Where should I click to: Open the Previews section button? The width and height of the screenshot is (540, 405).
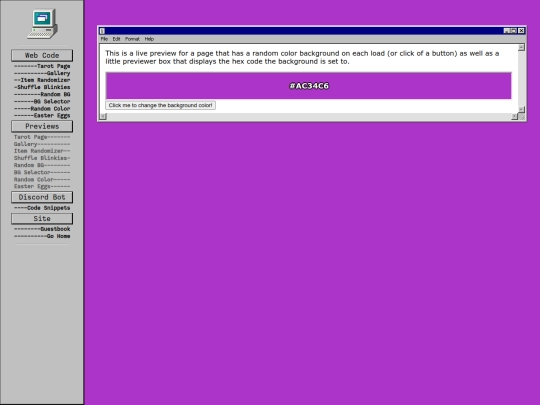pos(42,126)
